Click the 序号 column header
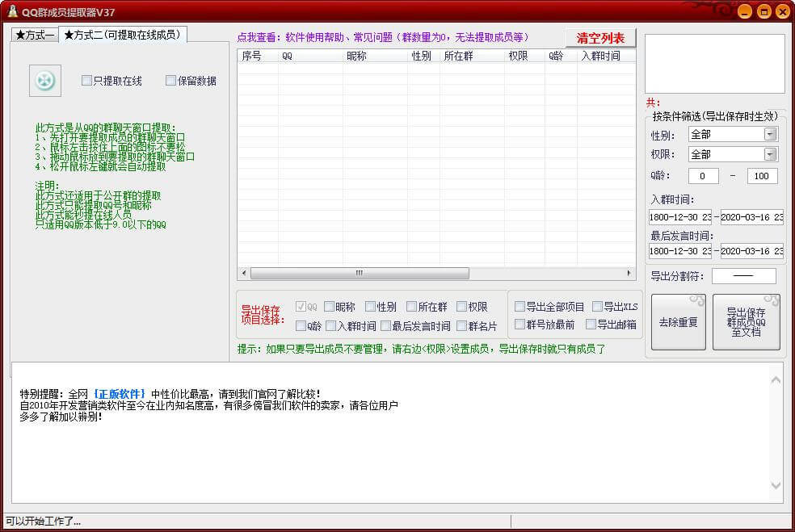This screenshot has height=532, width=795. pos(258,56)
